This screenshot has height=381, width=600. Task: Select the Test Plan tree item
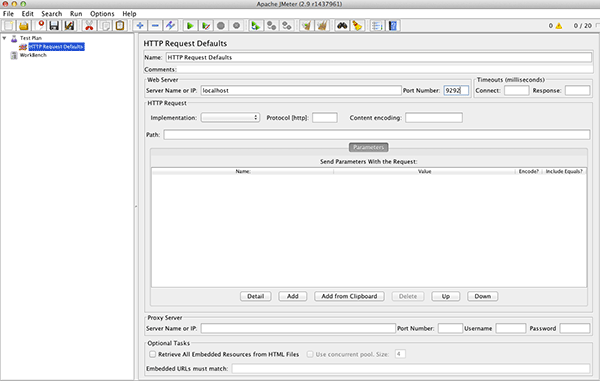click(x=31, y=38)
